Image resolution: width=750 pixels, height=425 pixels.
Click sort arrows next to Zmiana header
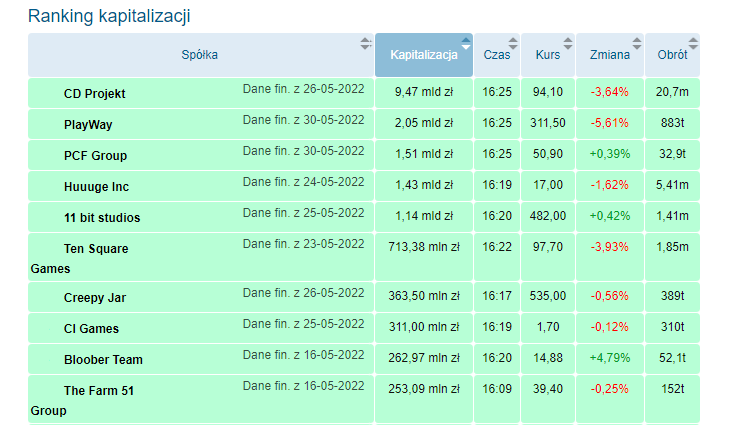[637, 43]
